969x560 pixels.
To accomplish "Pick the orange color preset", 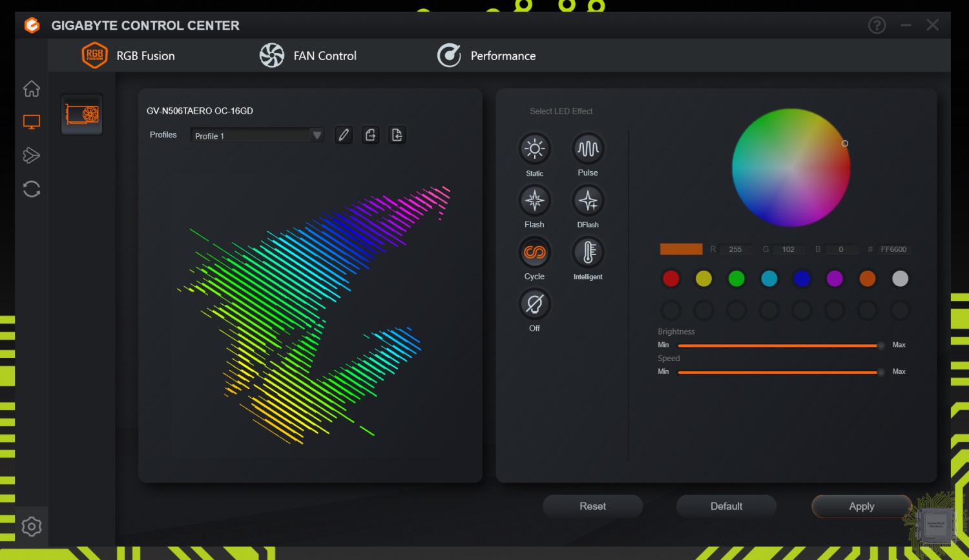I will [867, 278].
